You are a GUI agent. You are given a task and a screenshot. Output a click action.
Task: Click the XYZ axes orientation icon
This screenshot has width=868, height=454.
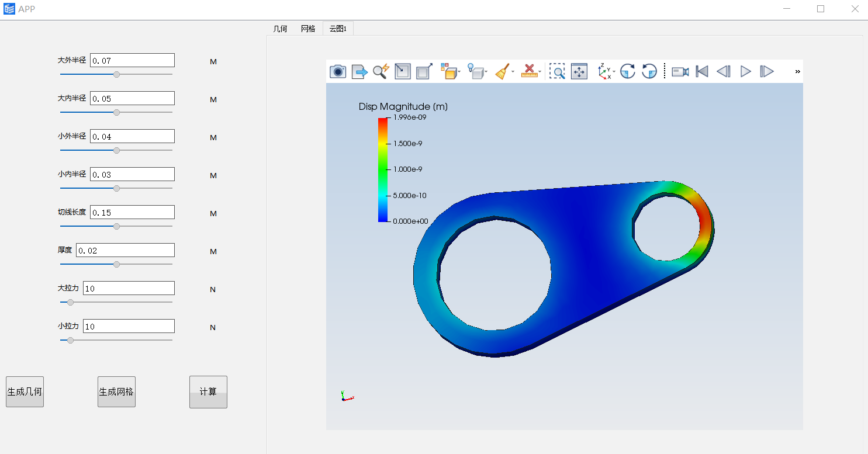point(604,71)
